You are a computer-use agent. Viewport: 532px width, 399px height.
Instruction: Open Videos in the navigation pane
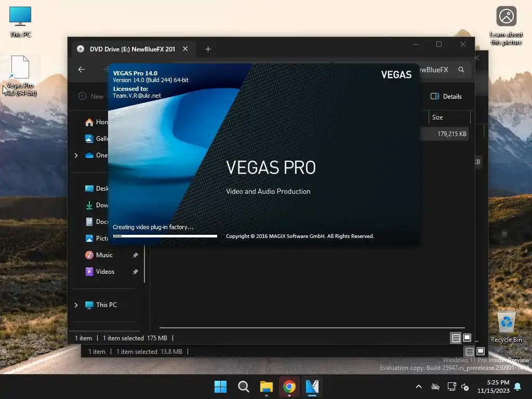click(x=100, y=271)
